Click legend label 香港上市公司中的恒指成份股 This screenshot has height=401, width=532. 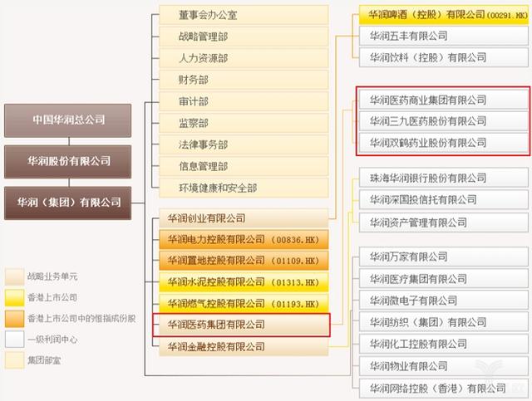[x=81, y=319]
